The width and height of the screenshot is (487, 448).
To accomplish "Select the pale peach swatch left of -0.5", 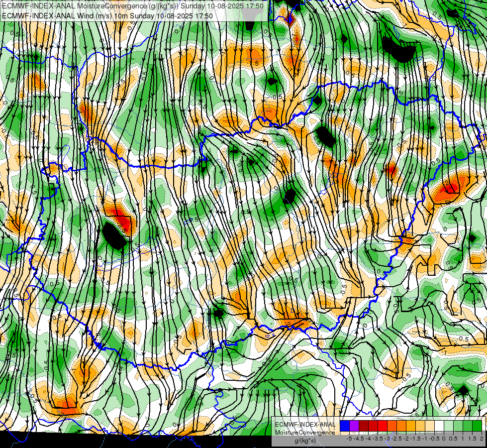I will (x=430, y=426).
